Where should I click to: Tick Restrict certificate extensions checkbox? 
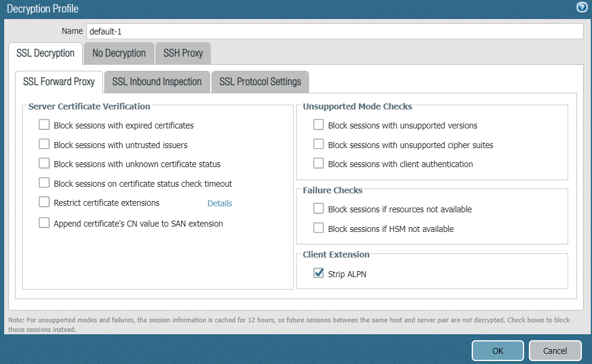(x=44, y=202)
